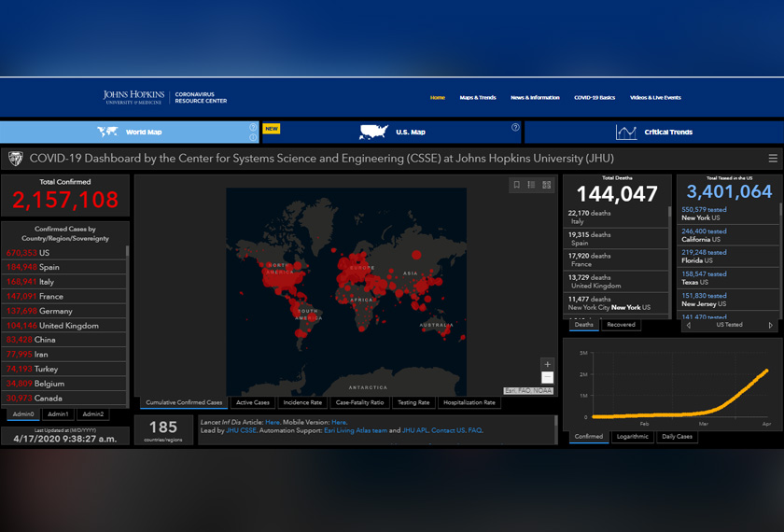The image size is (784, 532).
Task: Open the Critical Trends view
Action: 654,132
